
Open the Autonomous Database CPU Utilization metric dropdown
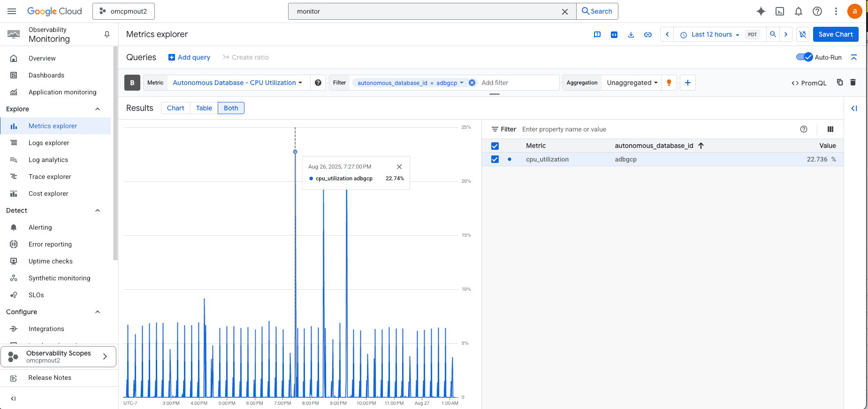click(x=237, y=83)
